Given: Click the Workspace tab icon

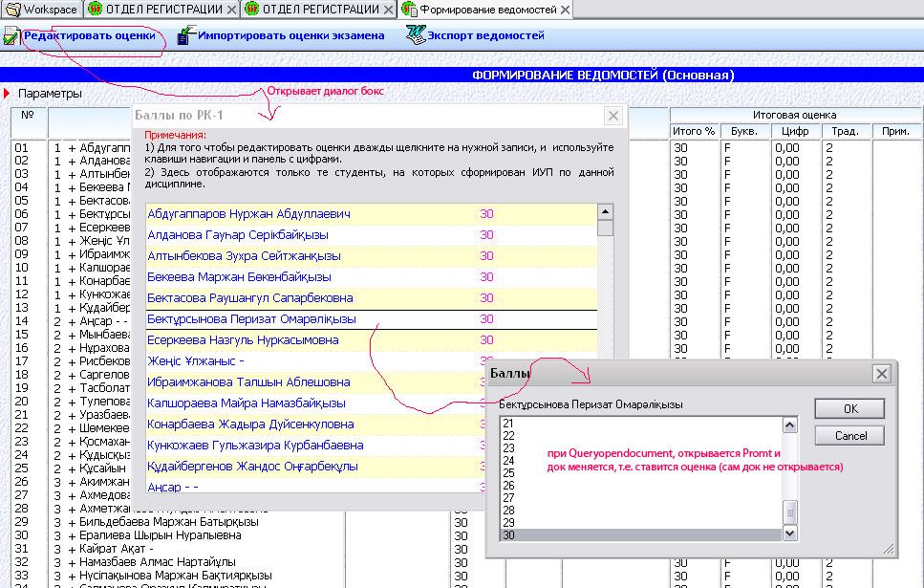Looking at the screenshot, I should 12,10.
